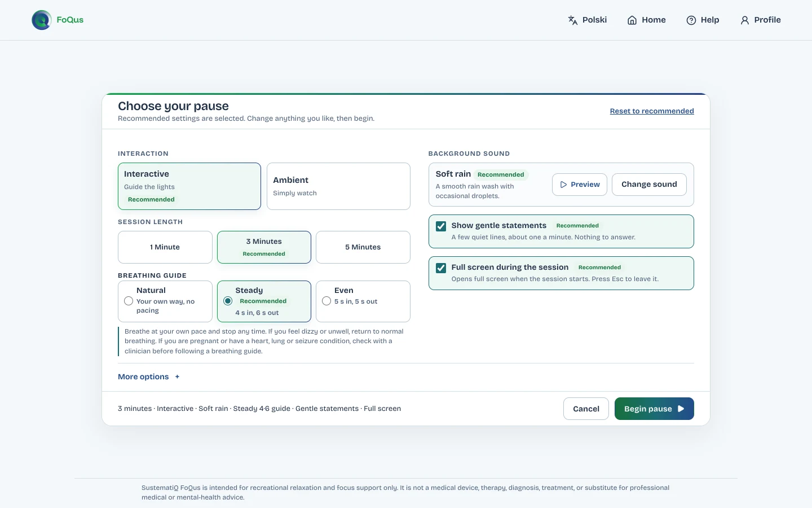The height and width of the screenshot is (508, 812).
Task: Click the SustematiQ FoQus disclaimer footer text
Action: click(405, 492)
